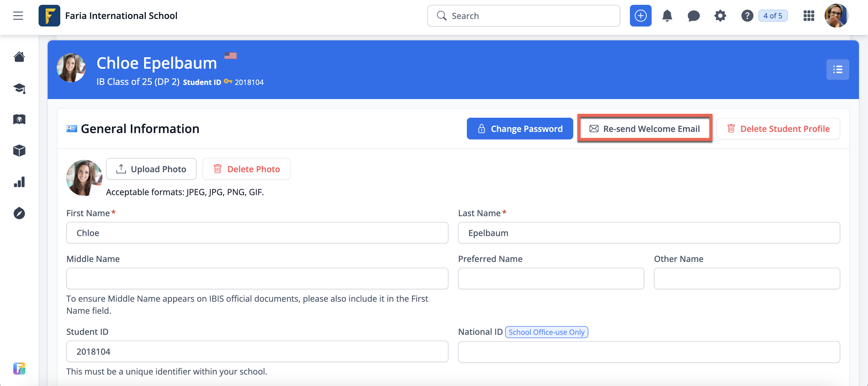Open student profile list menu button
The image size is (868, 386).
[837, 70]
